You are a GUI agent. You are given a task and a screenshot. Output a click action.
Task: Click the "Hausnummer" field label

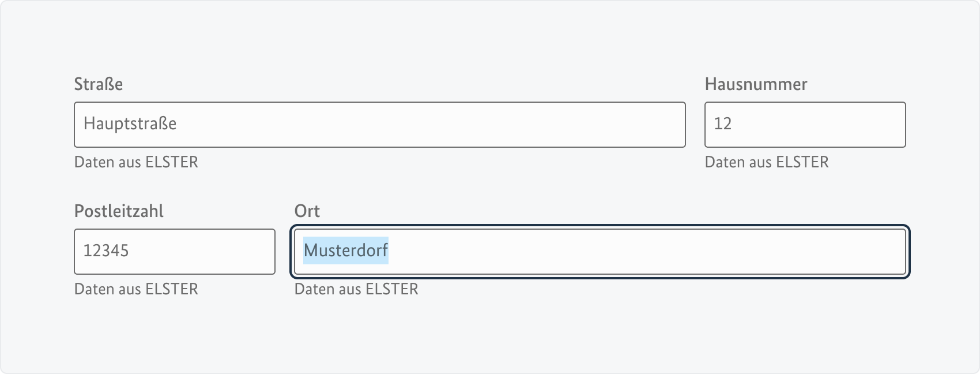756,84
